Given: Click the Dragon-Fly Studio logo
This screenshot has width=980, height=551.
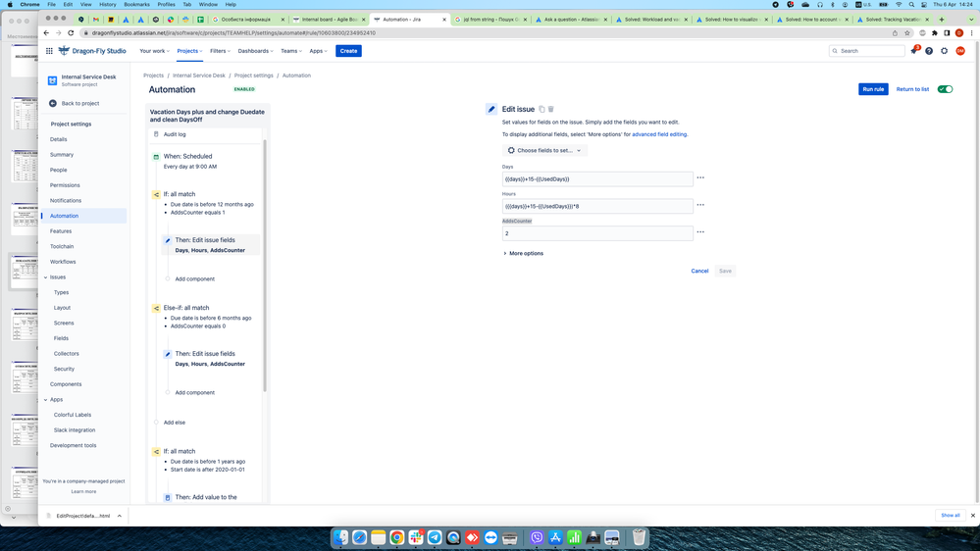Looking at the screenshot, I should click(92, 51).
